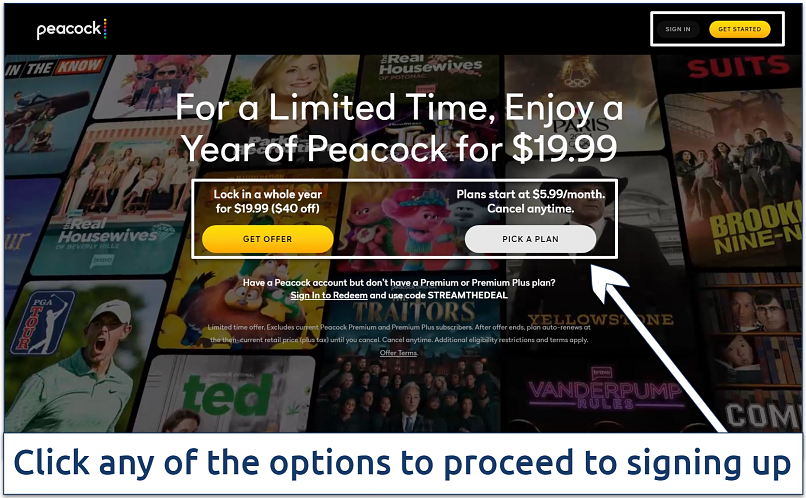Open the Suits show poster
The height and width of the screenshot is (498, 806).
pos(738,69)
